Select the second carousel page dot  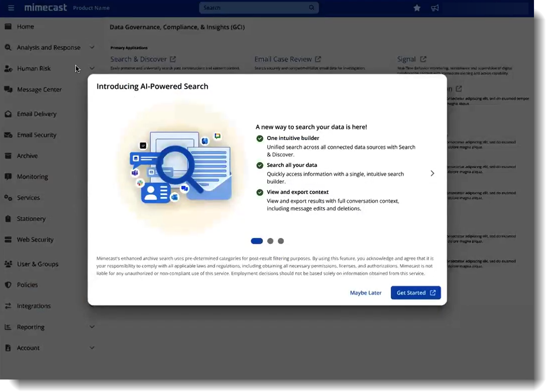click(x=270, y=241)
